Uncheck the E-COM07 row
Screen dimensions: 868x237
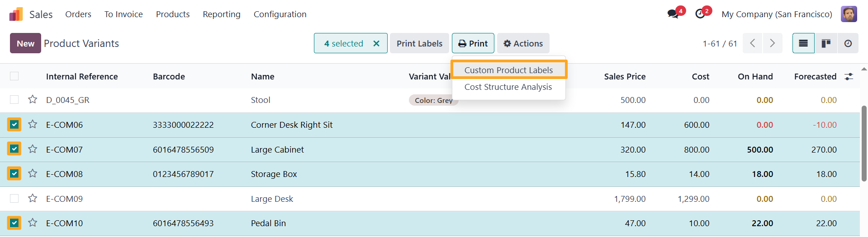(14, 149)
